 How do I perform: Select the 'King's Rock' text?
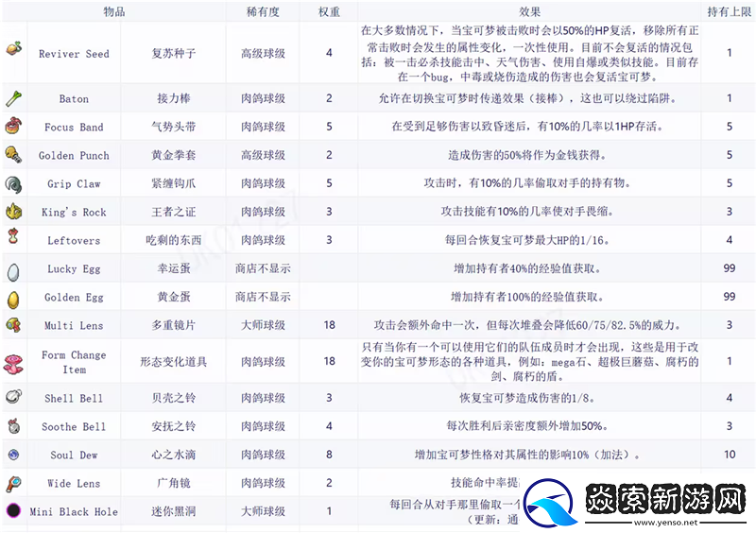(x=74, y=212)
